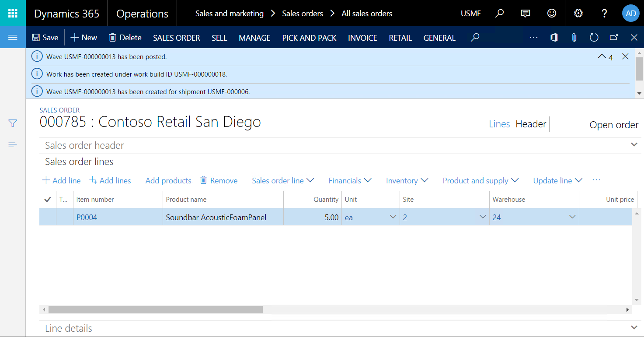644x337 pixels.
Task: Click the Quantity field showing 5.00
Action: (312, 217)
